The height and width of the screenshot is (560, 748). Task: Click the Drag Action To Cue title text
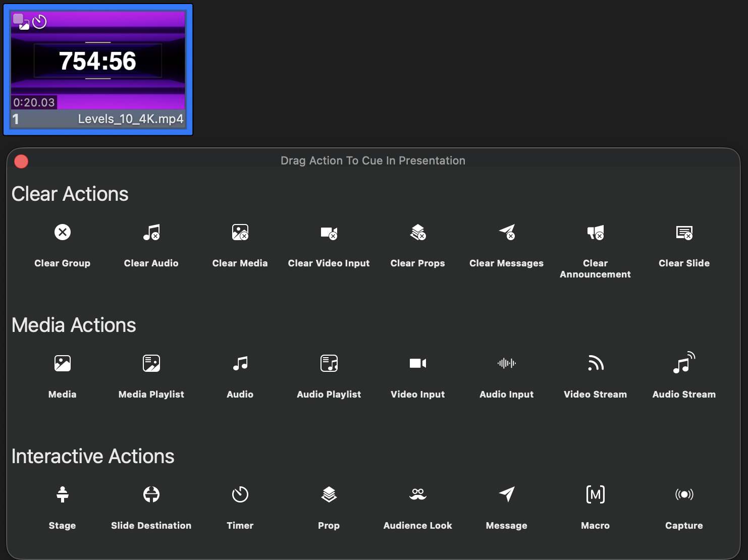373,160
